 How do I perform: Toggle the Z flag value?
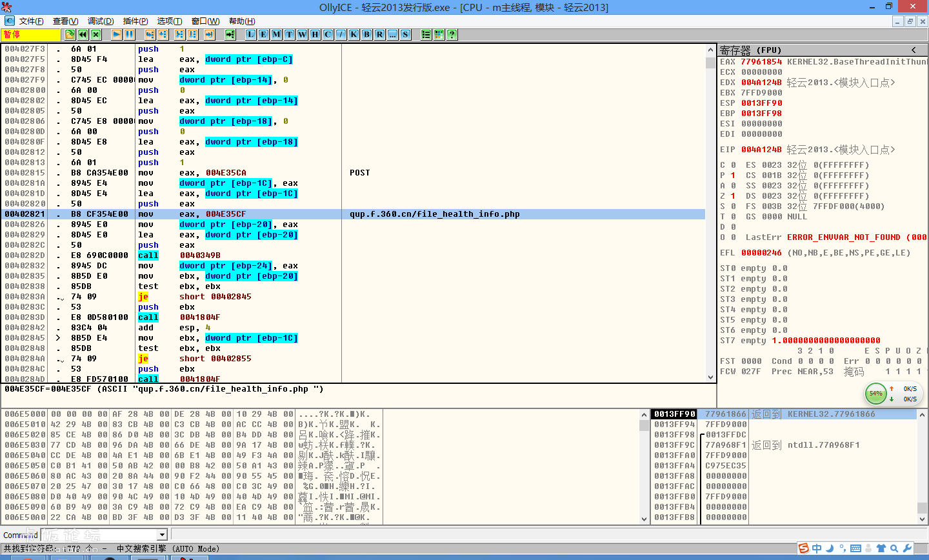pos(733,196)
